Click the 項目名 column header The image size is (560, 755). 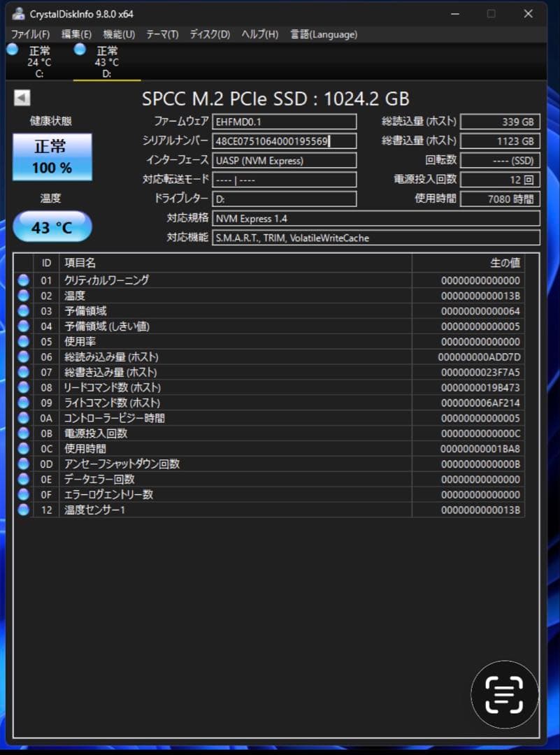pos(236,263)
